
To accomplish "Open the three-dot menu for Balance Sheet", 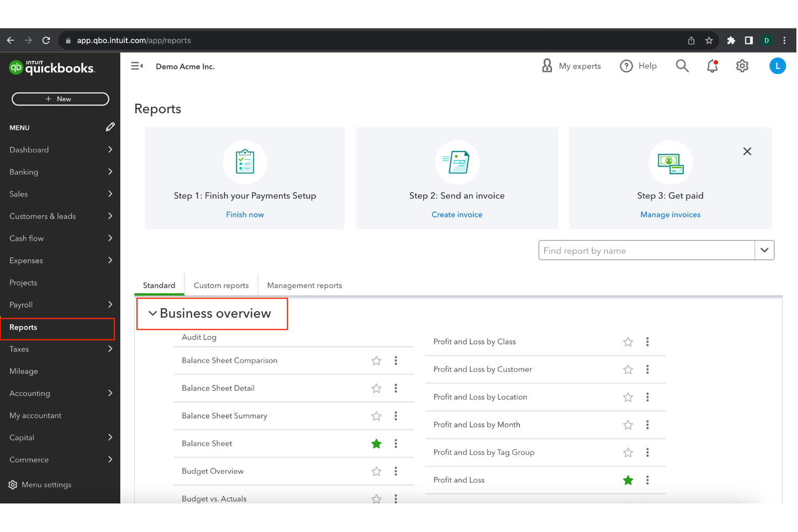I will tap(396, 444).
